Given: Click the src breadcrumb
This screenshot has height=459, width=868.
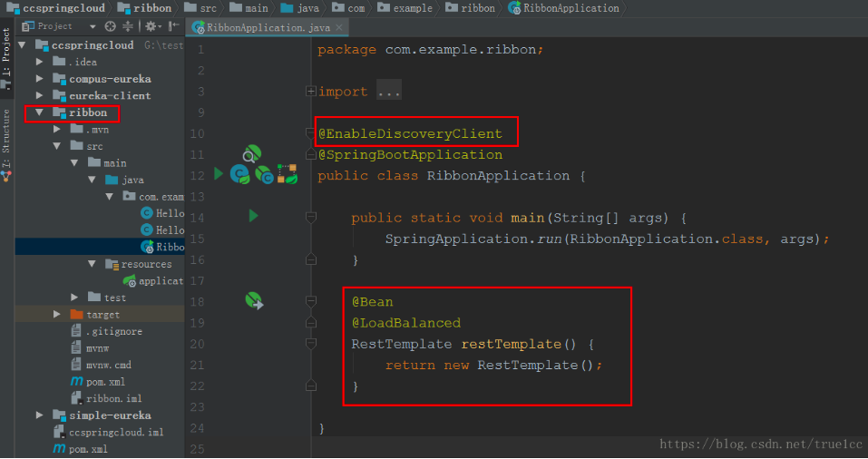Looking at the screenshot, I should pos(200,8).
